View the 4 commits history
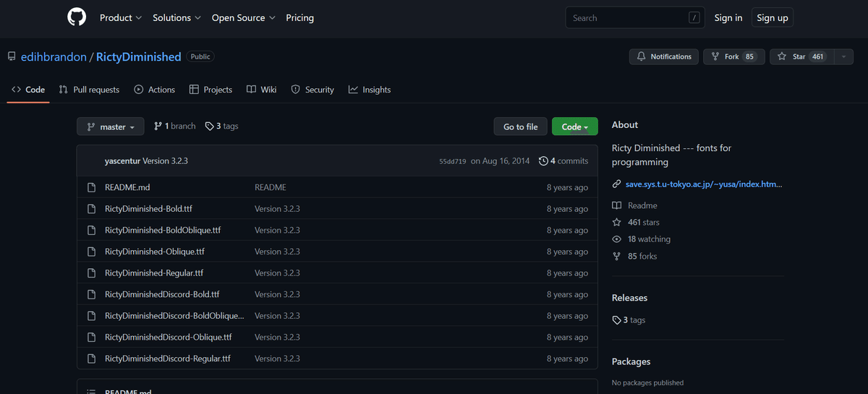Viewport: 868px width, 394px height. [563, 160]
